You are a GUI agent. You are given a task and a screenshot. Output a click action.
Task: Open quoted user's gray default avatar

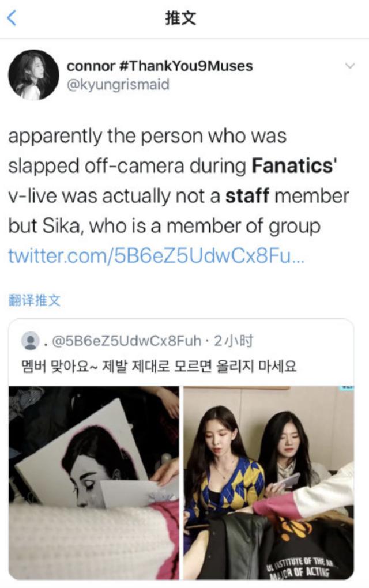click(x=31, y=341)
